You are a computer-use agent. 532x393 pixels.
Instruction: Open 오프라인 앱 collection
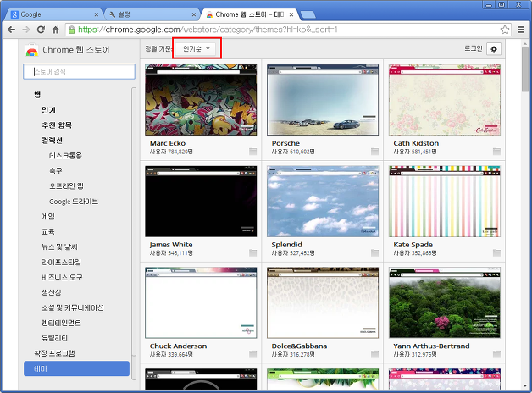(x=66, y=185)
